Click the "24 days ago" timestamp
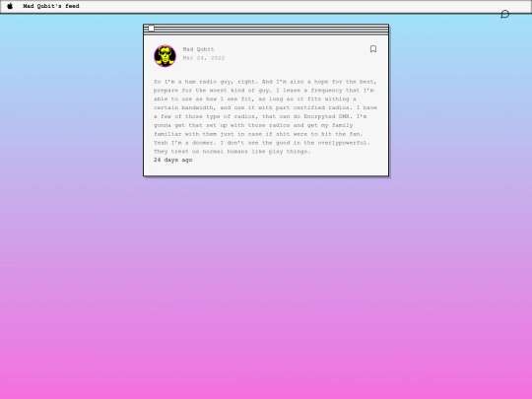The image size is (532, 399). click(173, 160)
